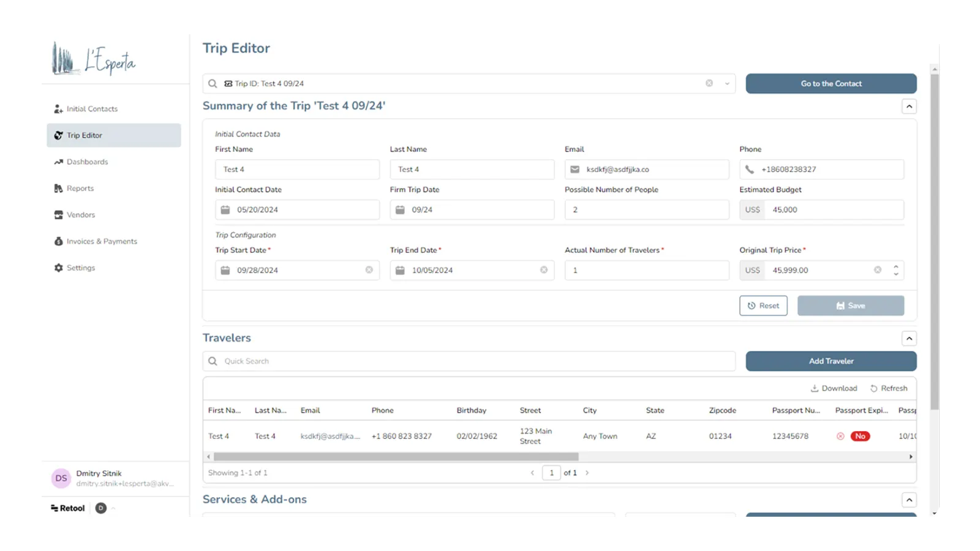Go to next page of travelers
This screenshot has height=551, width=980.
tap(587, 473)
